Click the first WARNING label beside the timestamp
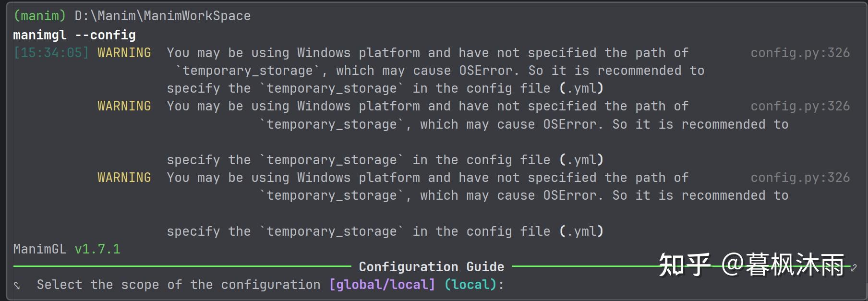Image resolution: width=868 pixels, height=301 pixels. point(124,53)
